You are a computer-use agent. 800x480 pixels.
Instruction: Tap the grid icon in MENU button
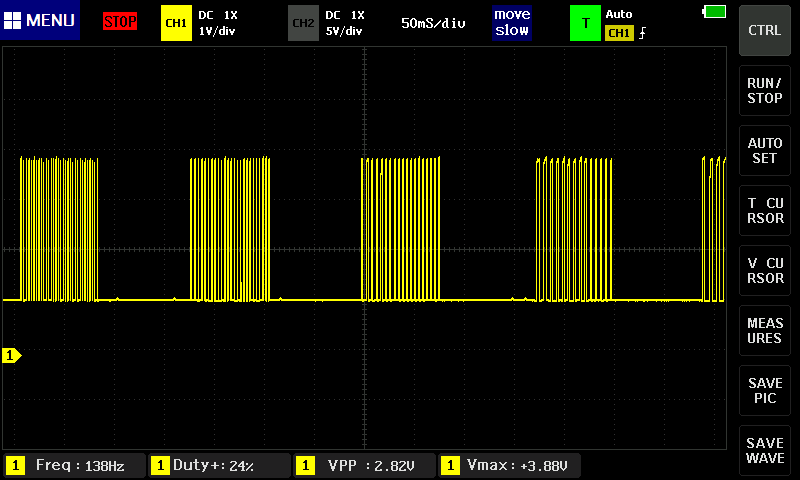coord(12,20)
